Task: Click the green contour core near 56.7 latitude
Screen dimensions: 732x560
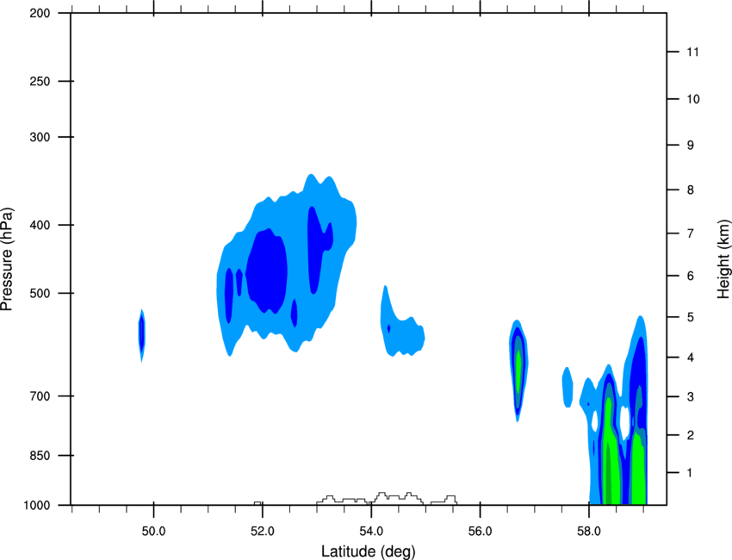Action: 518,371
